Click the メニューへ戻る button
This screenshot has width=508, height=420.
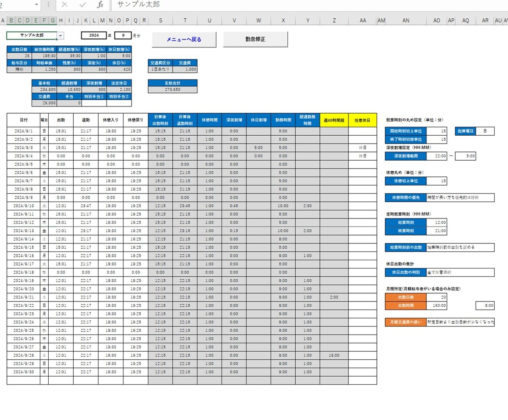point(184,40)
